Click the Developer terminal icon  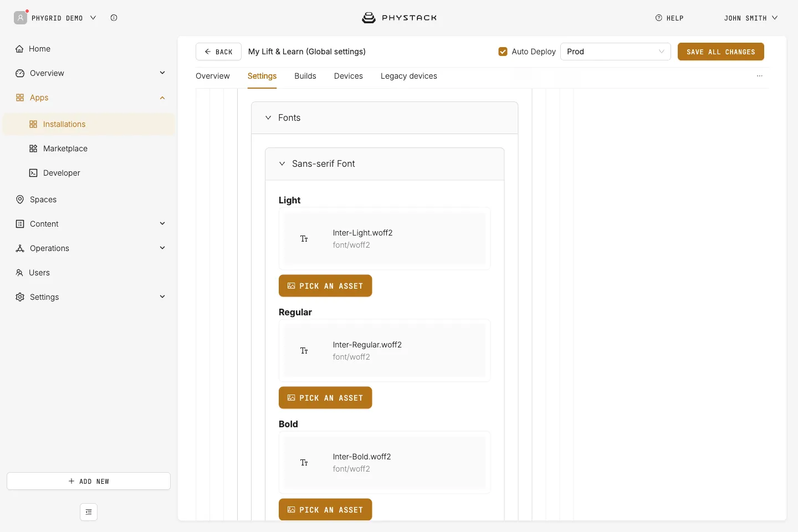(x=33, y=173)
